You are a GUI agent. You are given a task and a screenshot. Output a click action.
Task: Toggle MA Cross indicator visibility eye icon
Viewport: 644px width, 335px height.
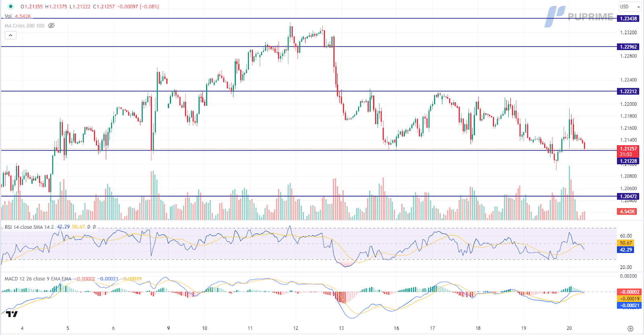pos(51,25)
